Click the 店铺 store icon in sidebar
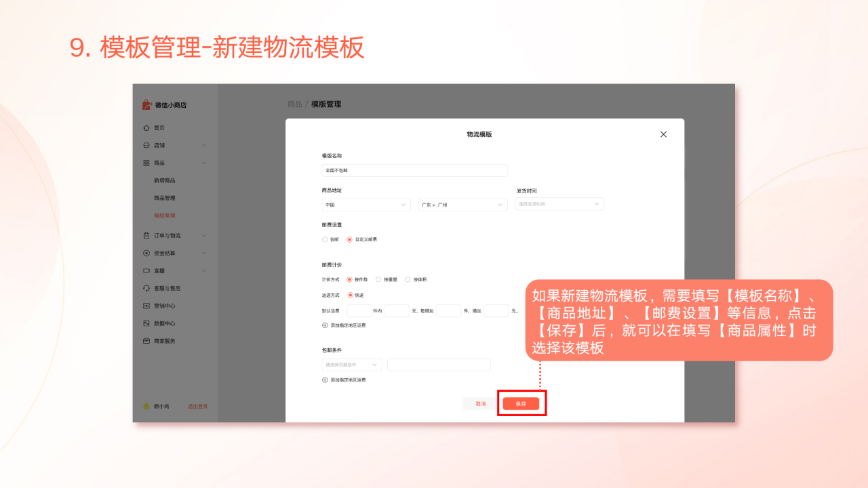The height and width of the screenshot is (488, 868). (x=146, y=146)
